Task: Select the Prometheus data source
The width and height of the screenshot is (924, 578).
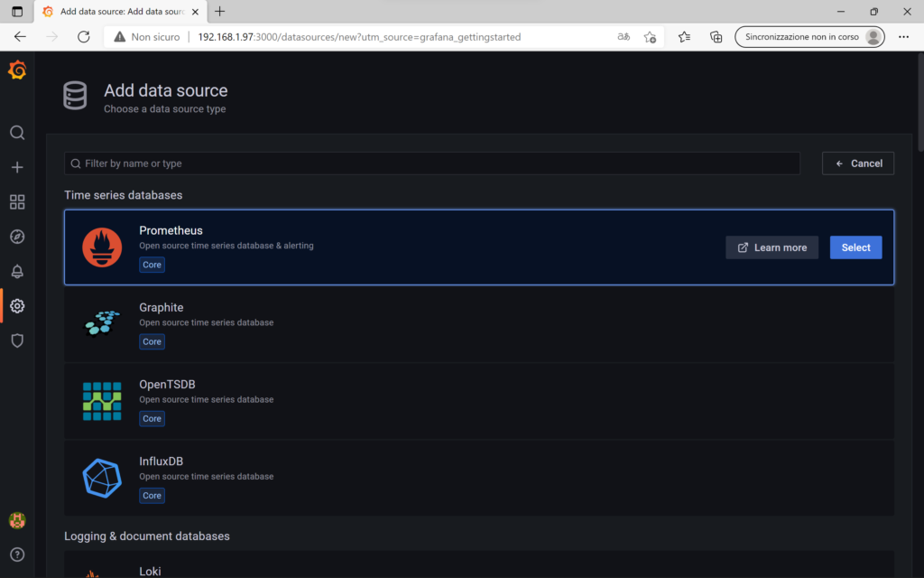Action: click(x=855, y=247)
